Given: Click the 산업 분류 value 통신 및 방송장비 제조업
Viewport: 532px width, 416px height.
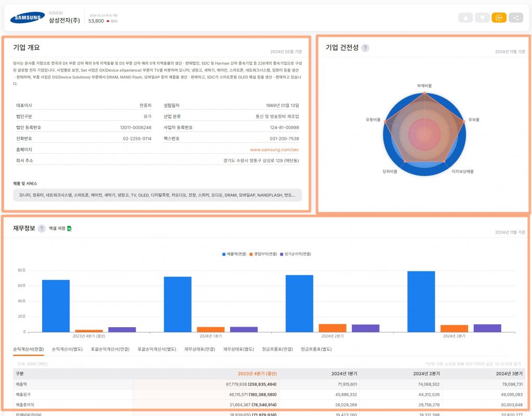Looking at the screenshot, I should click(x=277, y=116).
